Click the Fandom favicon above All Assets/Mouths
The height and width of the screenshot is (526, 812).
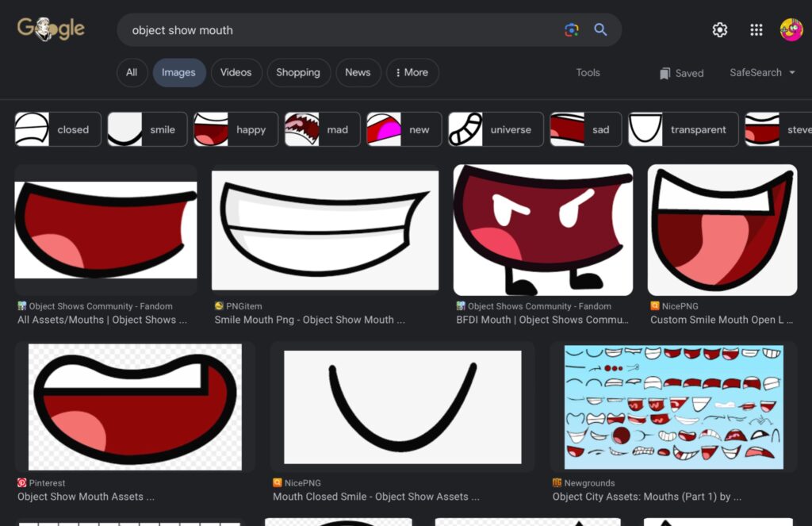21,305
